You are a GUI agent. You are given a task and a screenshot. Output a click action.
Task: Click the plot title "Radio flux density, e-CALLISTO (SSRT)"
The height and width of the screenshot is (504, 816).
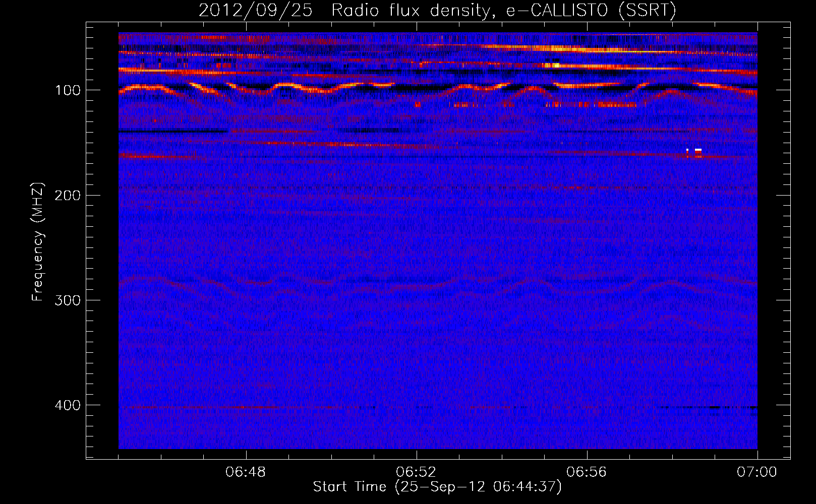[503, 11]
